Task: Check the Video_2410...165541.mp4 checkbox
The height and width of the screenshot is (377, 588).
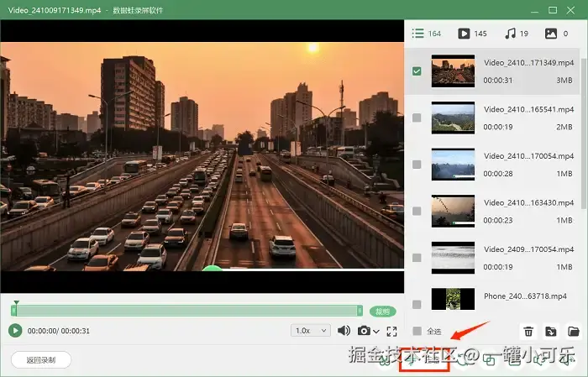Action: 417,118
